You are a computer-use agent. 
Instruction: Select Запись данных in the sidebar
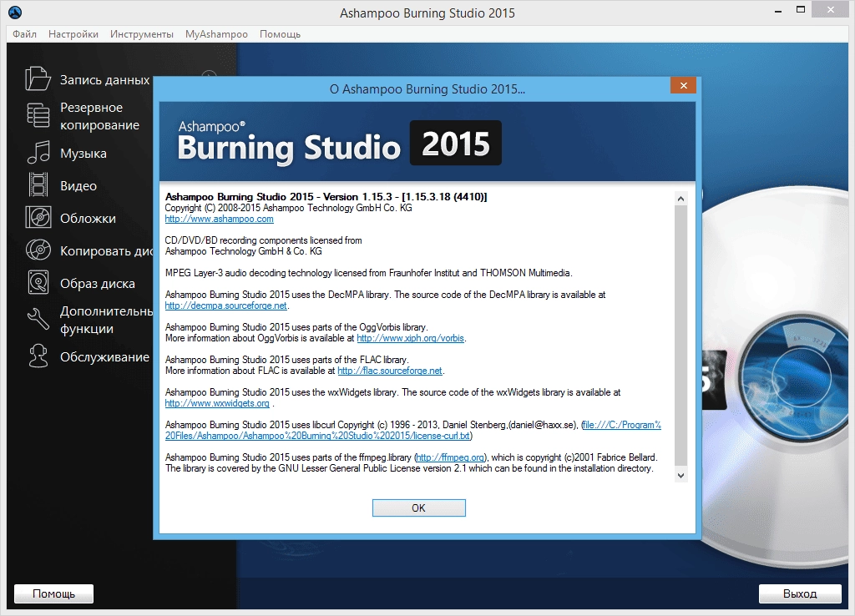(104, 79)
